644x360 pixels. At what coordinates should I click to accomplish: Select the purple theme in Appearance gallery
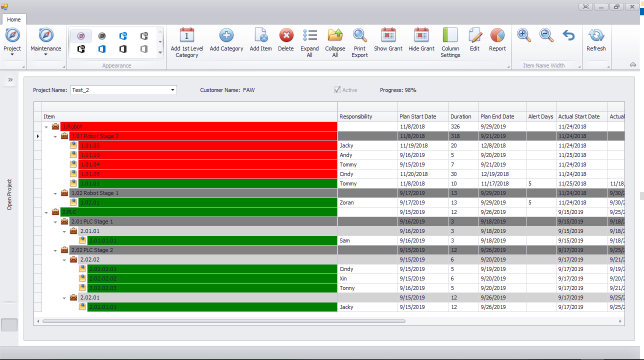point(81,36)
